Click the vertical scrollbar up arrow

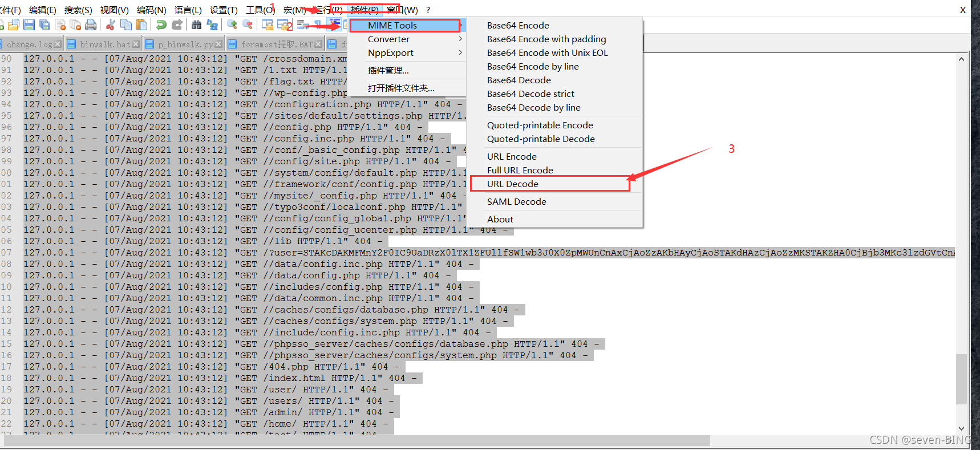[x=961, y=59]
